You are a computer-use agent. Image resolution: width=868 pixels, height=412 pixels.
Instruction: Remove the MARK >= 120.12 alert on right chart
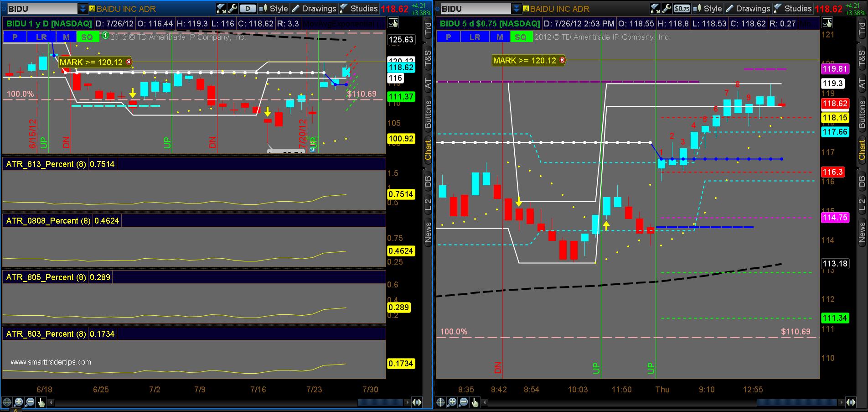click(x=562, y=60)
